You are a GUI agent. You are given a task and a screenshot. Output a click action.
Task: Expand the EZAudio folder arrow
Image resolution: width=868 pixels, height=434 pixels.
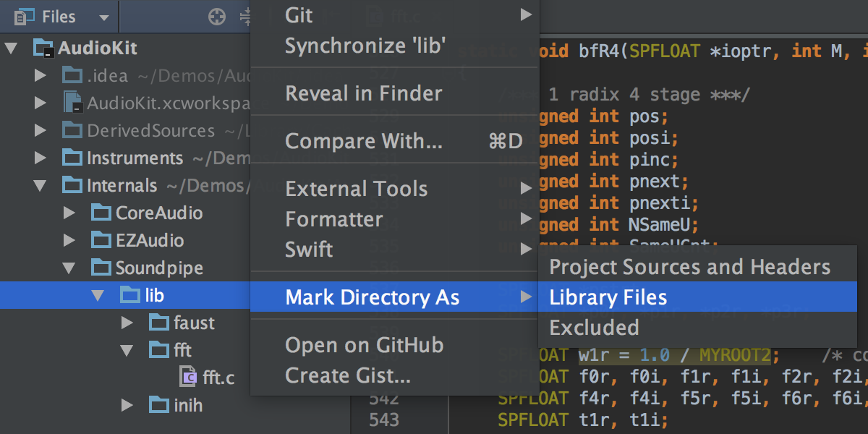click(x=69, y=240)
